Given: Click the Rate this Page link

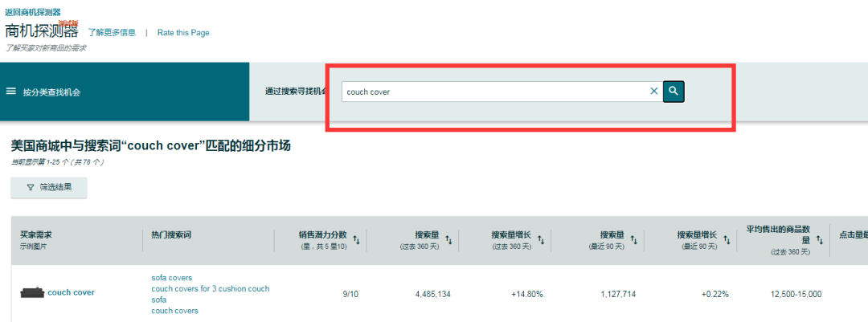Looking at the screenshot, I should click(183, 33).
